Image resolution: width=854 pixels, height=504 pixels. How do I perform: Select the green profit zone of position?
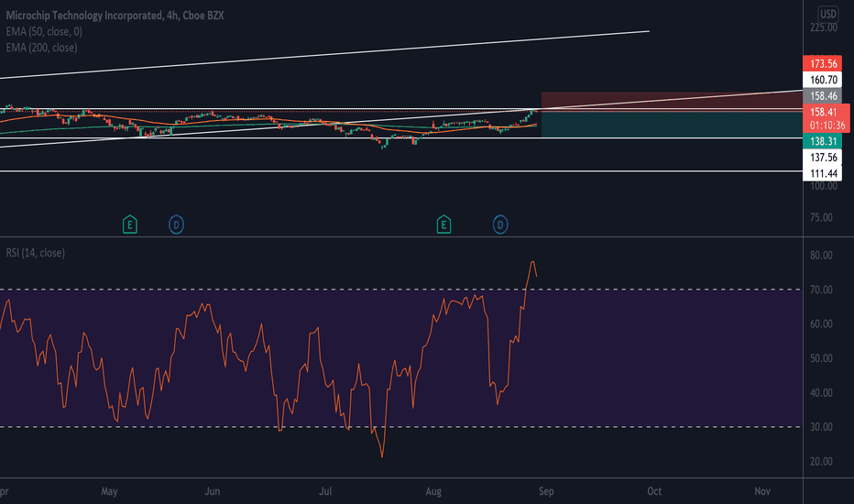pos(672,125)
